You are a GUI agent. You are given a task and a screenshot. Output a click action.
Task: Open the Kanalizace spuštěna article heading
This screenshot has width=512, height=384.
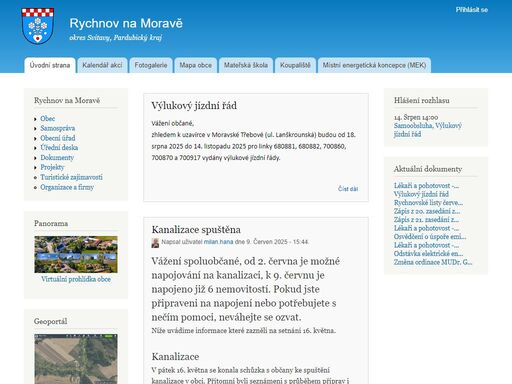(196, 229)
